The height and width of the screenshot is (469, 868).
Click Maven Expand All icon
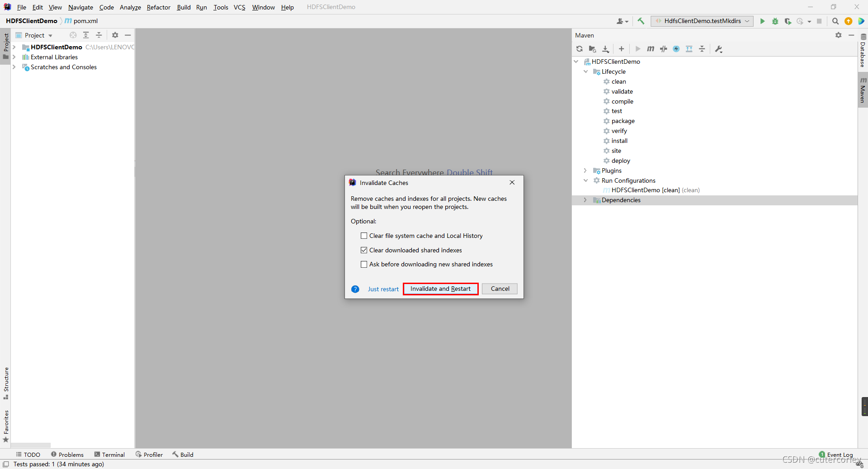pyautogui.click(x=689, y=49)
